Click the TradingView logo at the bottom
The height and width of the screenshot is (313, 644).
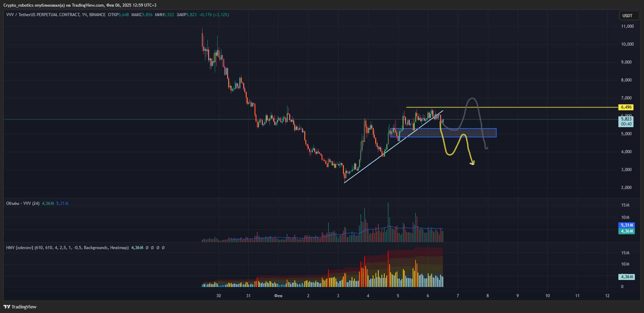20,307
